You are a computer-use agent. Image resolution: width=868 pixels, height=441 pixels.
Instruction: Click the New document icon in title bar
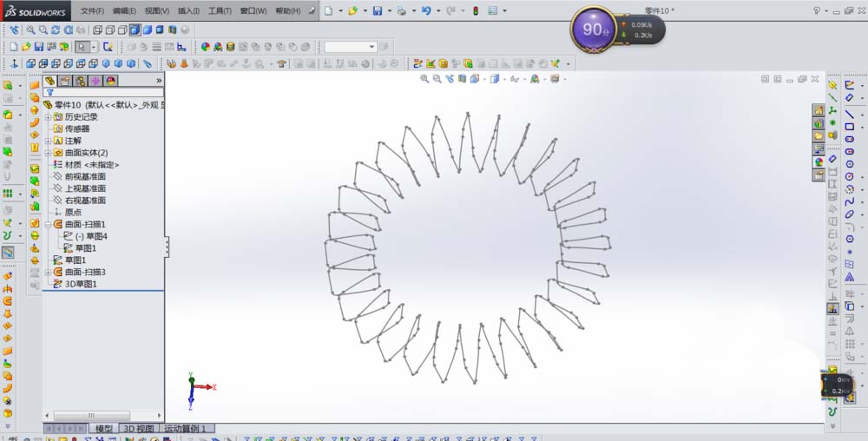pyautogui.click(x=329, y=10)
